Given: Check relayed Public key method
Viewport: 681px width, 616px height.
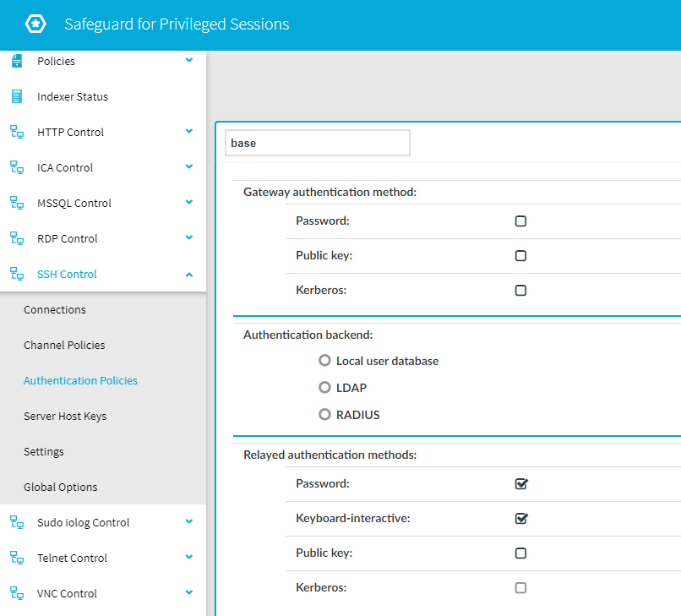Looking at the screenshot, I should [520, 553].
